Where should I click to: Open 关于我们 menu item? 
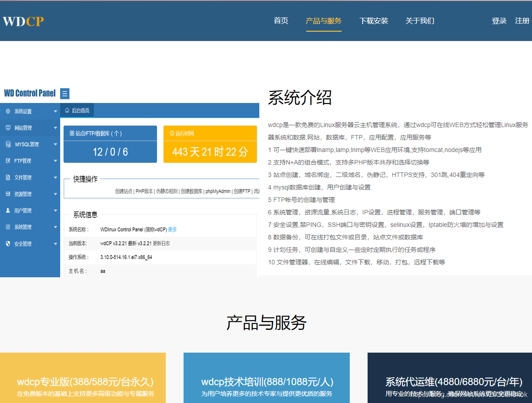pos(420,21)
